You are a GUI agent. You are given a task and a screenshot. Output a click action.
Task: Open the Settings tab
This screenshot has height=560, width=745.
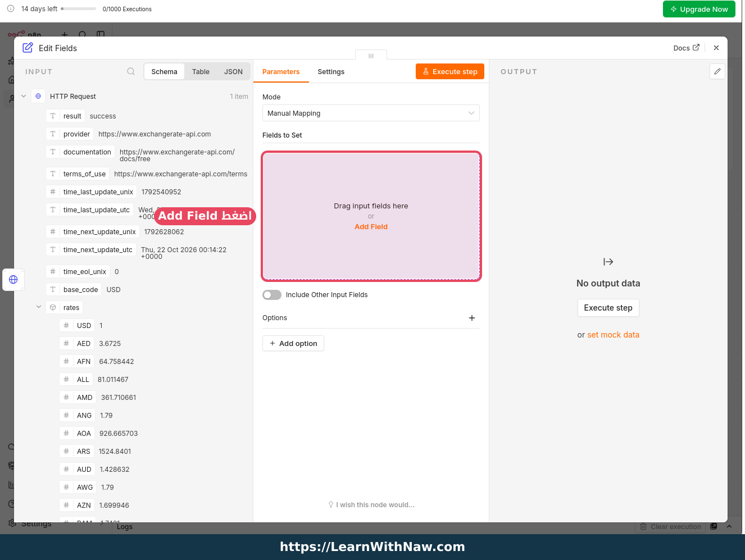click(331, 72)
